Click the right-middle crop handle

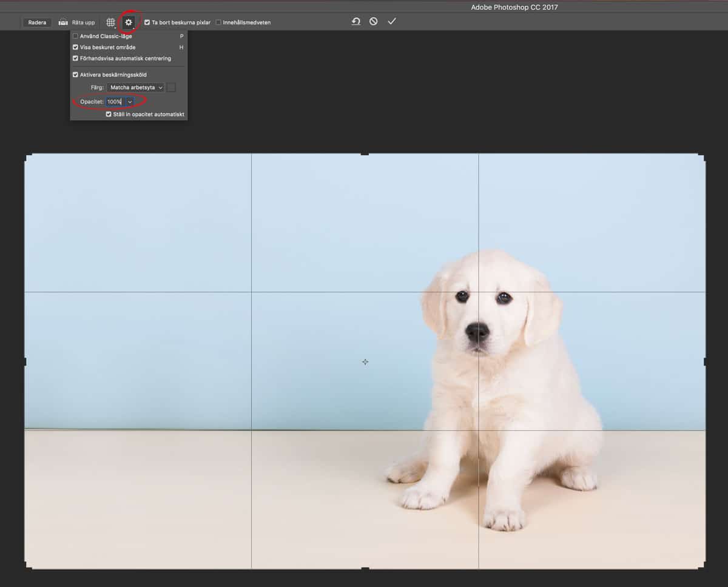coord(705,361)
